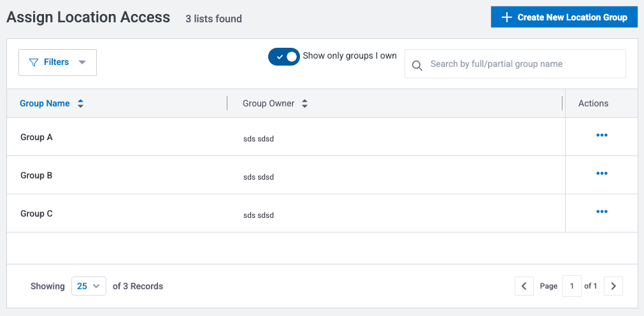The height and width of the screenshot is (316, 644).
Task: Open actions menu for Group B
Action: (x=601, y=173)
